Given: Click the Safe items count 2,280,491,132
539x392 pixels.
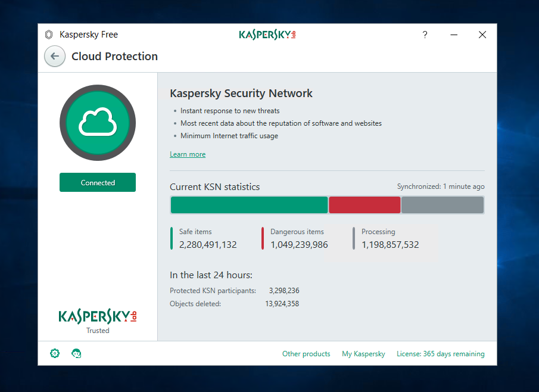Looking at the screenshot, I should pos(208,245).
